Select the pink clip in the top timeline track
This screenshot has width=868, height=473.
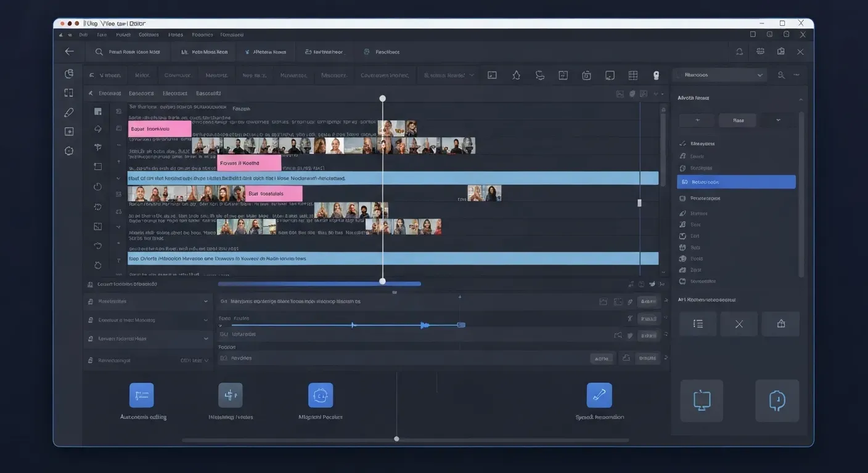point(159,128)
